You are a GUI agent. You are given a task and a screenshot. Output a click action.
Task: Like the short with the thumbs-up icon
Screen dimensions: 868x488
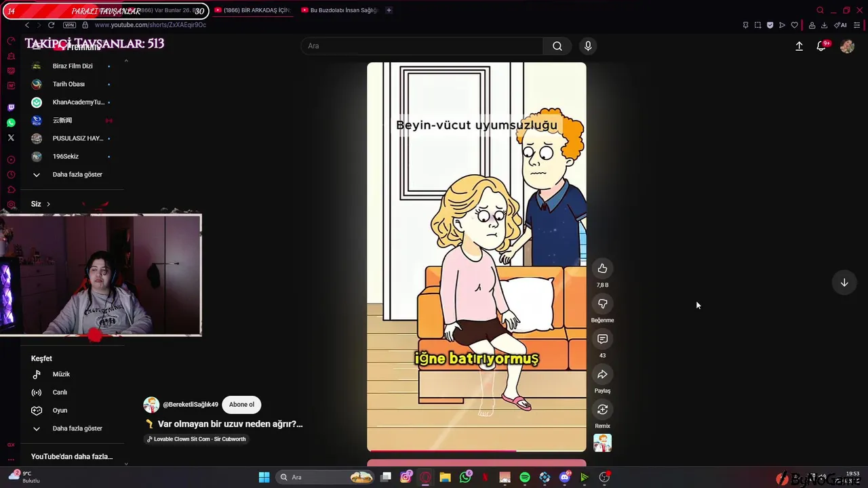pos(602,268)
